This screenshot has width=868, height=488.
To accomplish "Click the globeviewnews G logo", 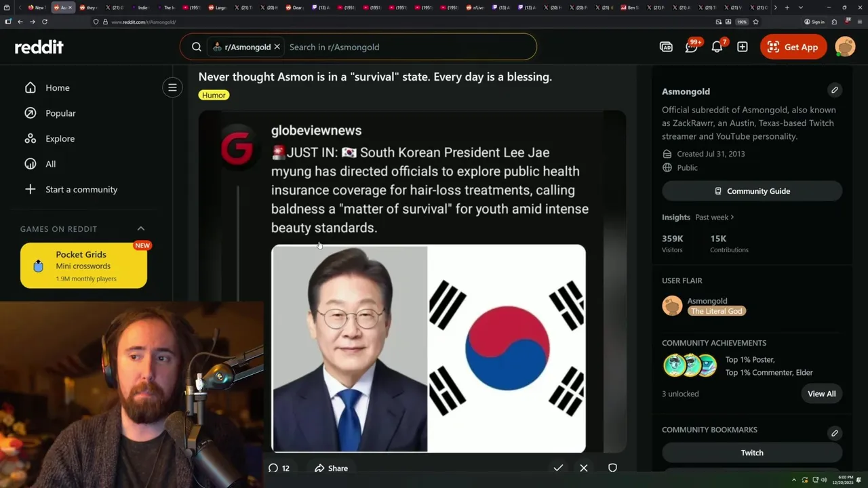I will (x=237, y=148).
